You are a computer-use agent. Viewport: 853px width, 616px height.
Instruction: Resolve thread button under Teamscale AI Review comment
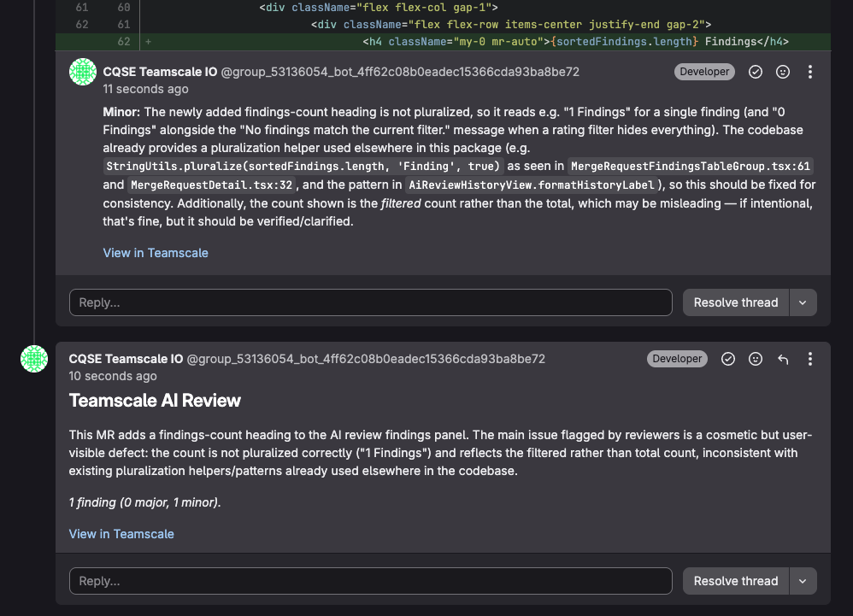pyautogui.click(x=736, y=581)
